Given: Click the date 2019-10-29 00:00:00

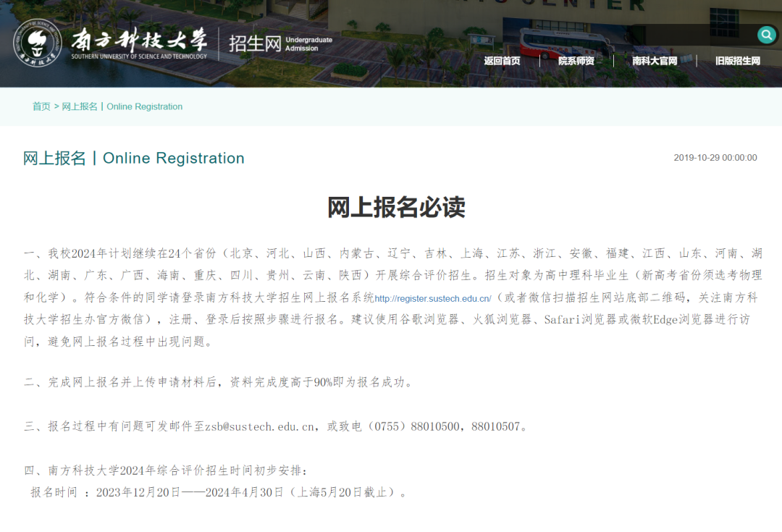Looking at the screenshot, I should 715,158.
